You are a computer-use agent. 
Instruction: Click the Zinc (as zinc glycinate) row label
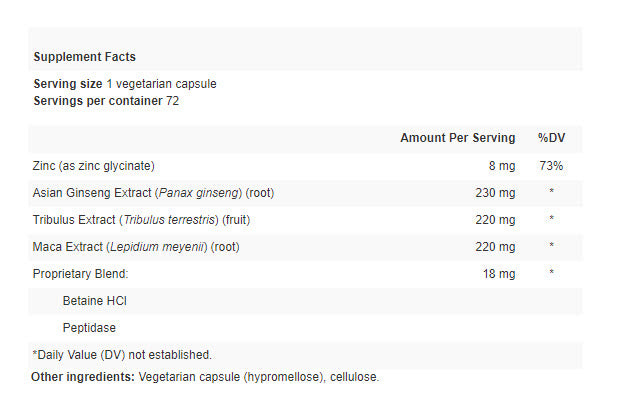click(x=94, y=165)
